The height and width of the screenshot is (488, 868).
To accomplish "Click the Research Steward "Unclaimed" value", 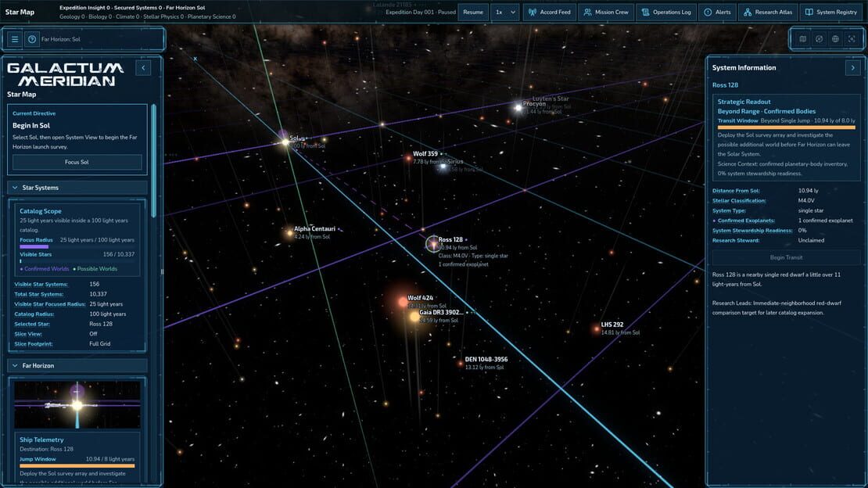I will [x=811, y=240].
